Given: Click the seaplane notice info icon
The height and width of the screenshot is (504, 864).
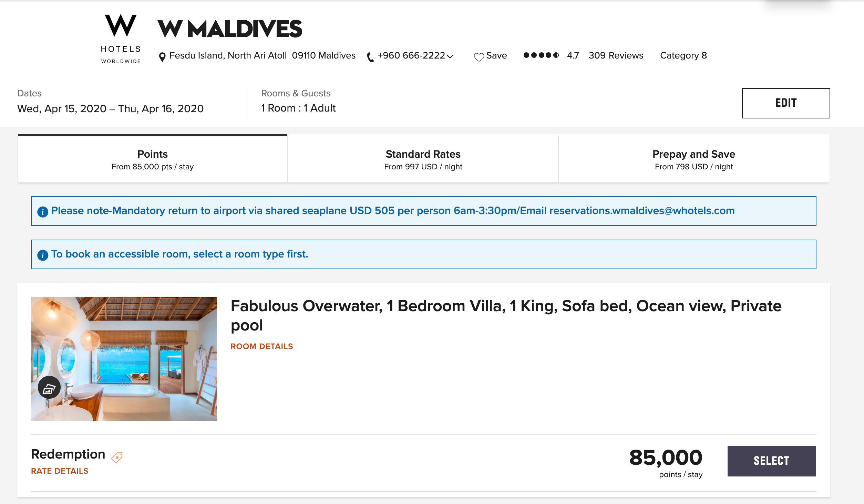Looking at the screenshot, I should pos(42,212).
